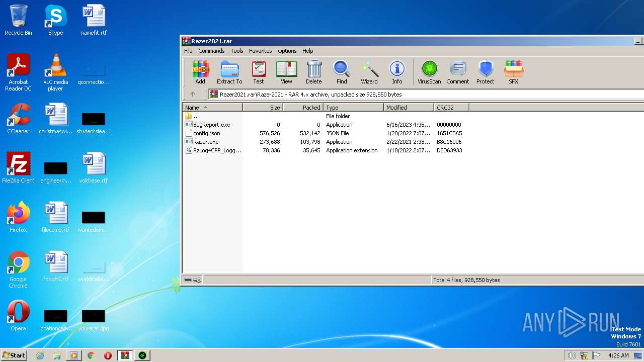
Task: Open Google Chrome desktop shortcut
Action: click(18, 270)
